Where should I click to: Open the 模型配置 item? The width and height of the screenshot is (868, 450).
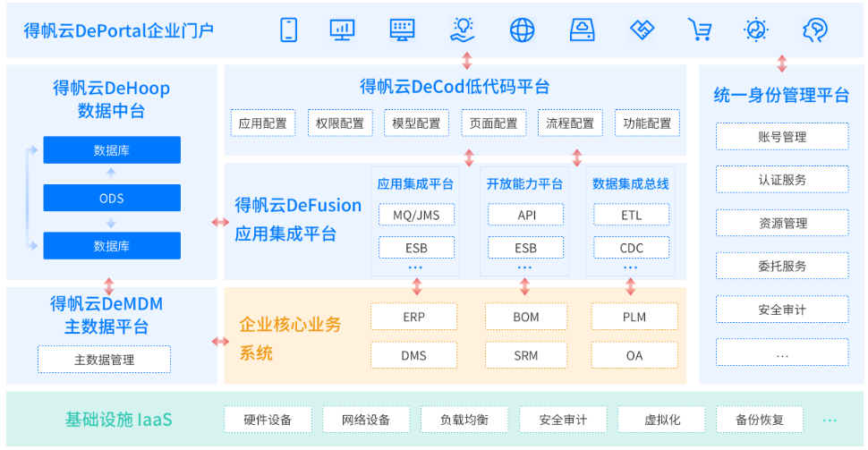416,123
